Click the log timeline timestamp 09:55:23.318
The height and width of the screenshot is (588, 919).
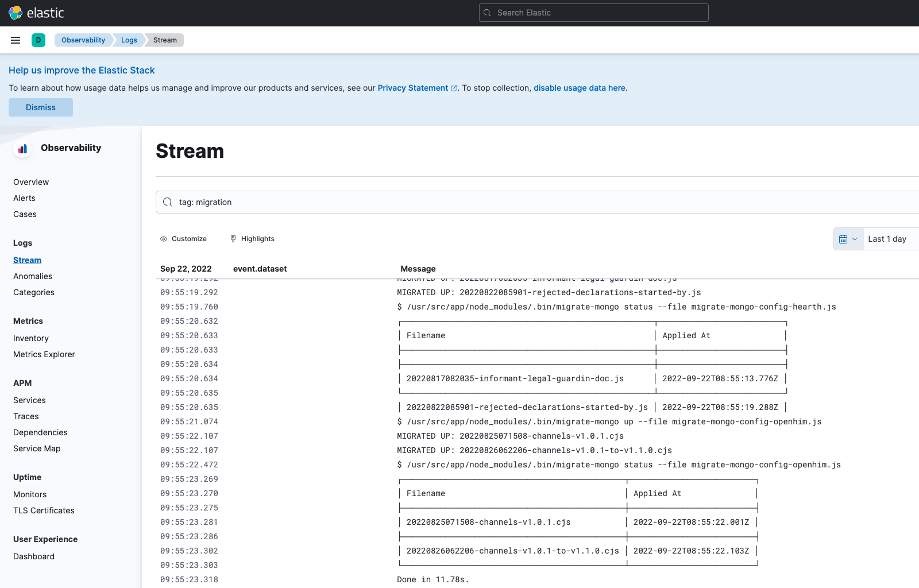point(189,579)
